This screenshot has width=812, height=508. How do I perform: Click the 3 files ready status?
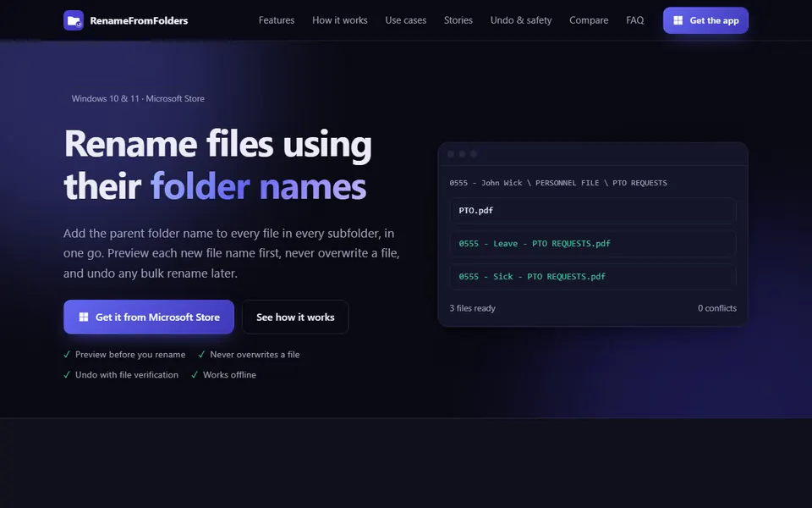(x=472, y=308)
